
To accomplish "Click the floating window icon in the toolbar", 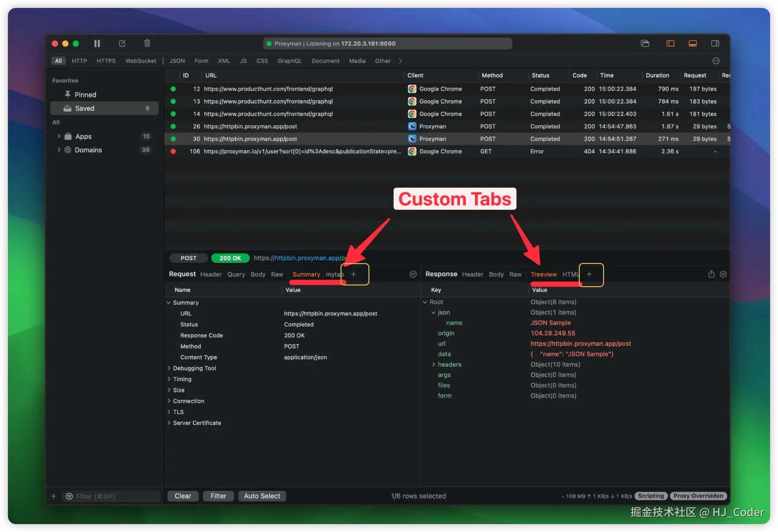I will click(x=645, y=43).
